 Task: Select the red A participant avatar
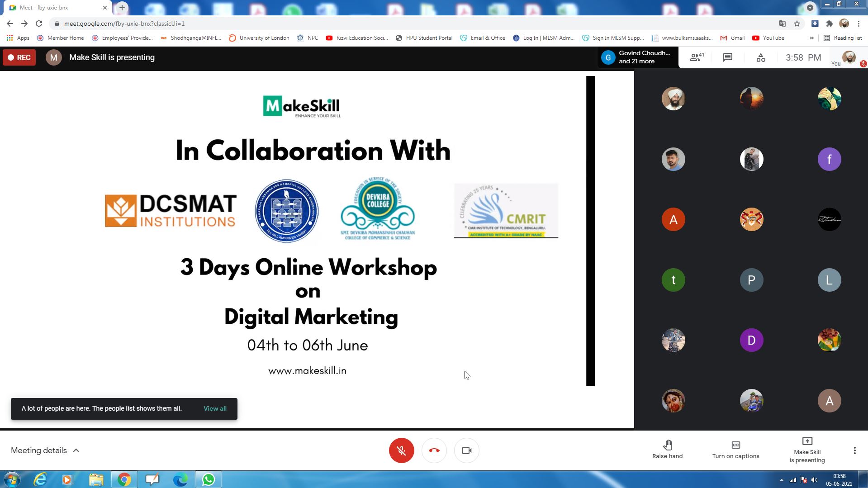pos(673,219)
